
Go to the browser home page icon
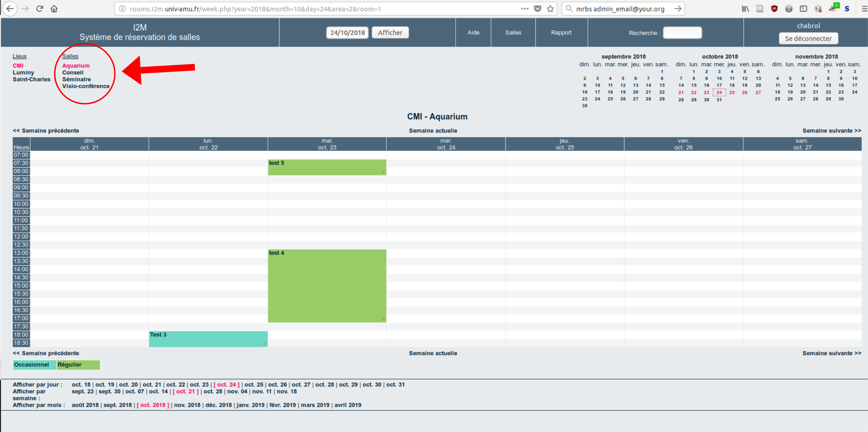pos(54,9)
